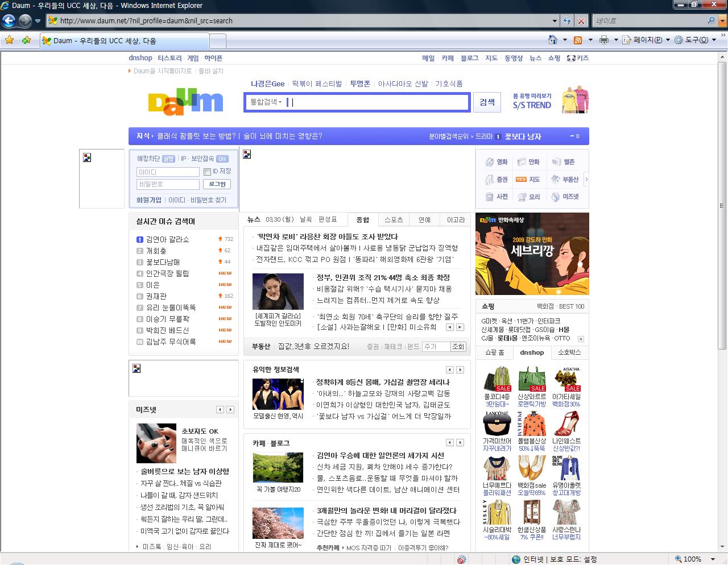Click next arrow in 유익한 정보검색 section
728x565 pixels.
pyautogui.click(x=460, y=369)
